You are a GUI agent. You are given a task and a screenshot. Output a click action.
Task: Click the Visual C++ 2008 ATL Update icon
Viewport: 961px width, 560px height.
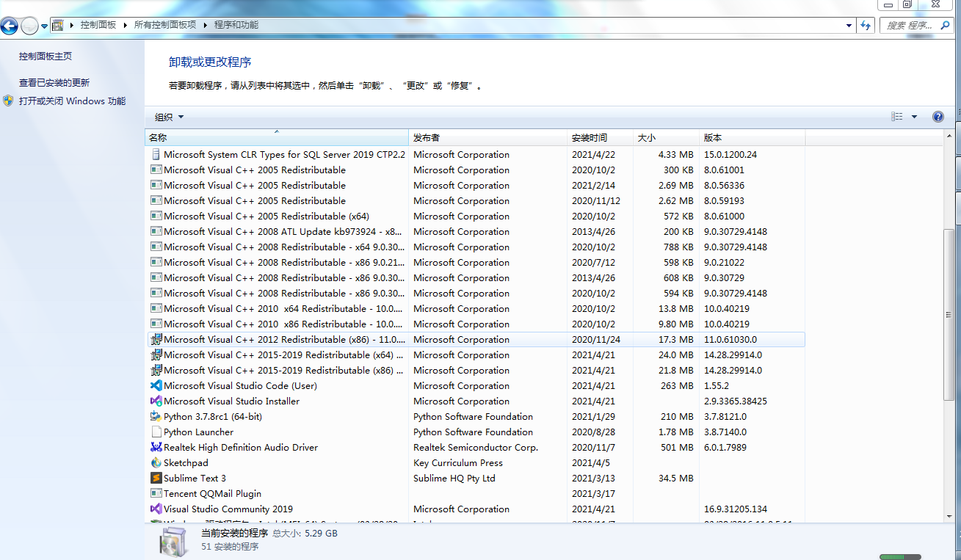(x=156, y=232)
